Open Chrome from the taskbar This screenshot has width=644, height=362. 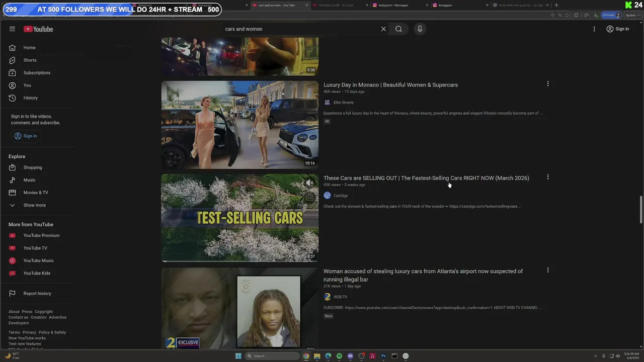tap(306, 356)
